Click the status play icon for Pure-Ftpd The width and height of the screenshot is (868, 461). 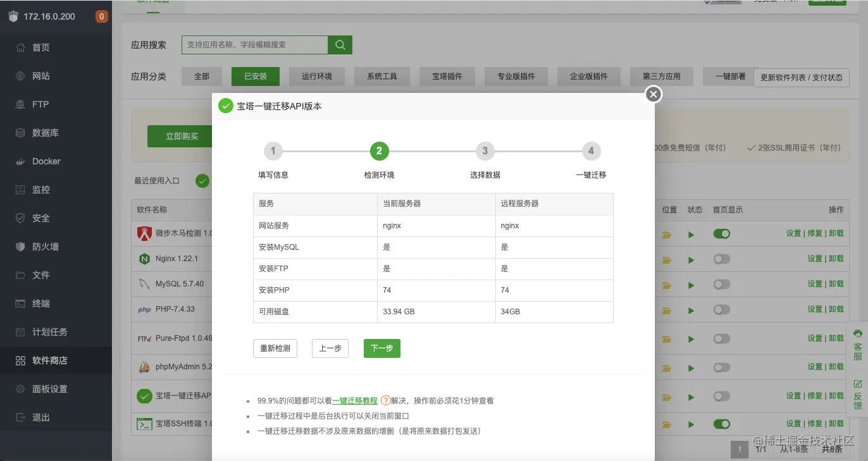coord(691,340)
